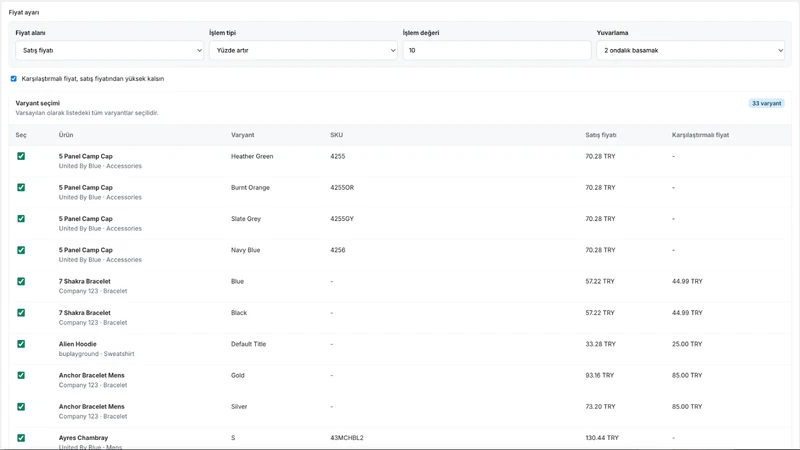Click the Ayres Chambray product name
This screenshot has height=450, width=800.
click(x=83, y=438)
